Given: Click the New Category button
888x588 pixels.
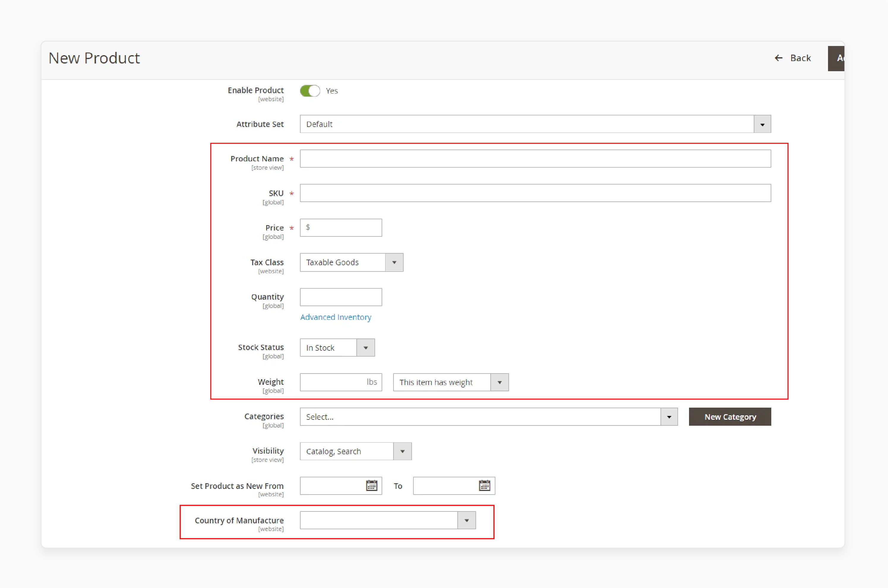Looking at the screenshot, I should [x=730, y=416].
